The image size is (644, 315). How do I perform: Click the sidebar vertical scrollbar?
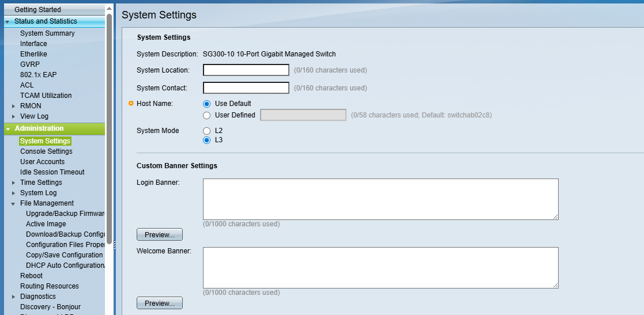(109, 127)
